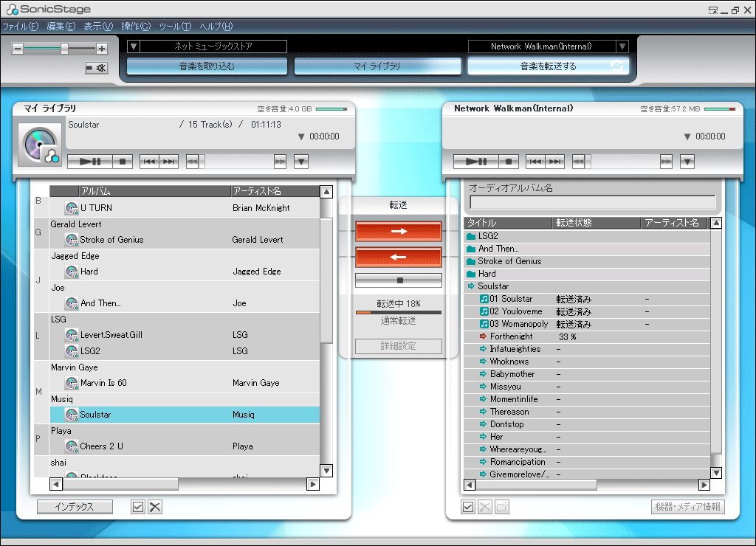Skip to next track in My Library player
The width and height of the screenshot is (756, 546).
[169, 162]
